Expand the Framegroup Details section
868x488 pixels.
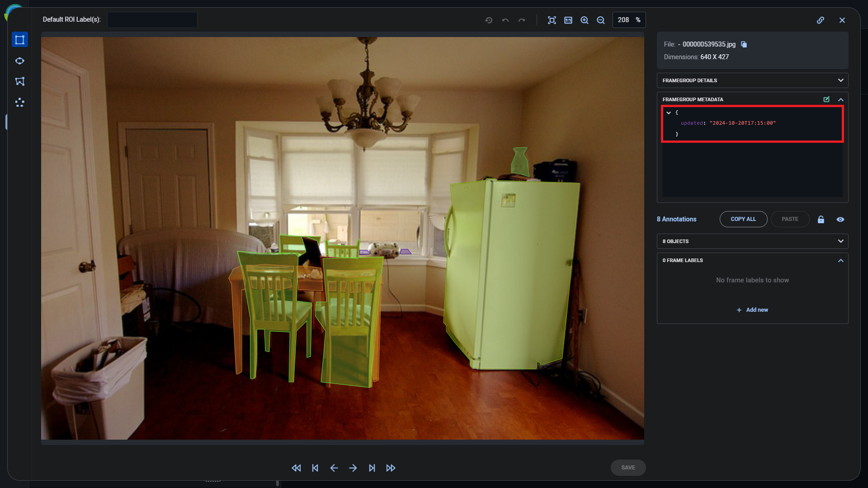click(841, 80)
